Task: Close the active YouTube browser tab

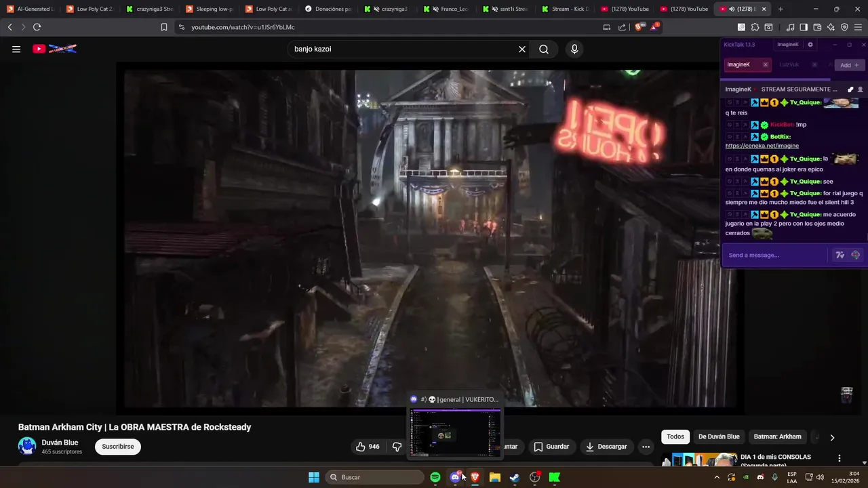Action: pos(764,9)
